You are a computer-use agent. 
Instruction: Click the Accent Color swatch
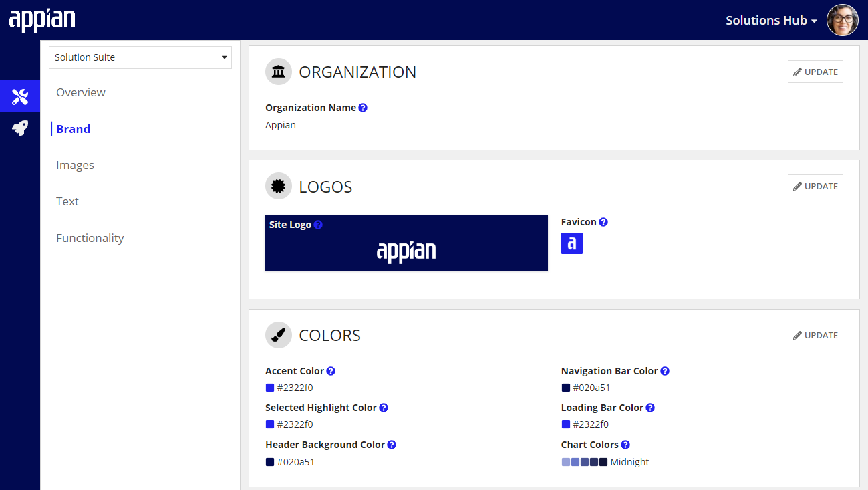point(270,388)
